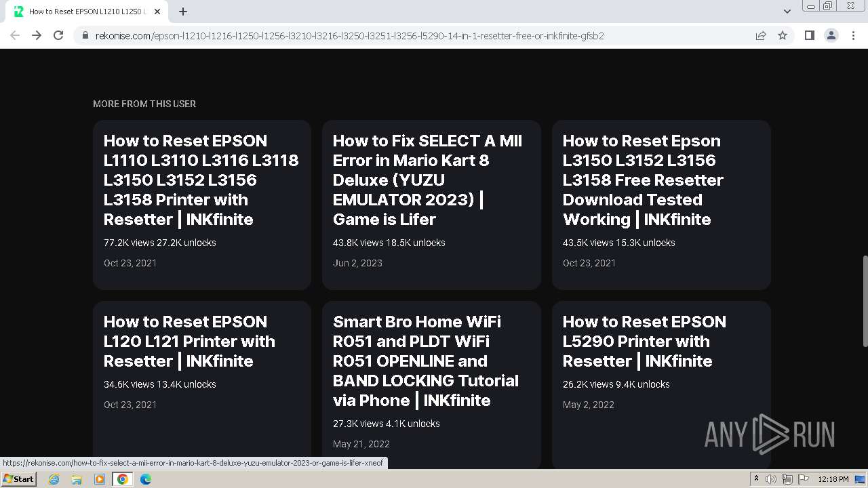868x488 pixels.
Task: Open 'How to Fix SELECT A MII Error' card
Action: [x=431, y=205]
